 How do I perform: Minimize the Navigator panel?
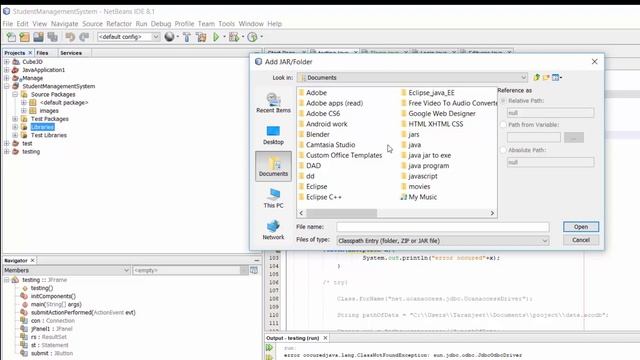coord(257,260)
